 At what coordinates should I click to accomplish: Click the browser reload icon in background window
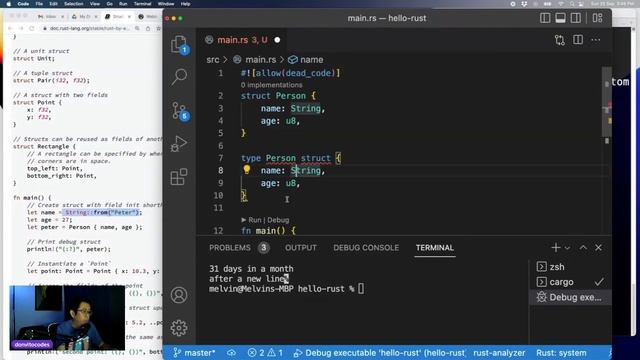pyautogui.click(x=31, y=29)
